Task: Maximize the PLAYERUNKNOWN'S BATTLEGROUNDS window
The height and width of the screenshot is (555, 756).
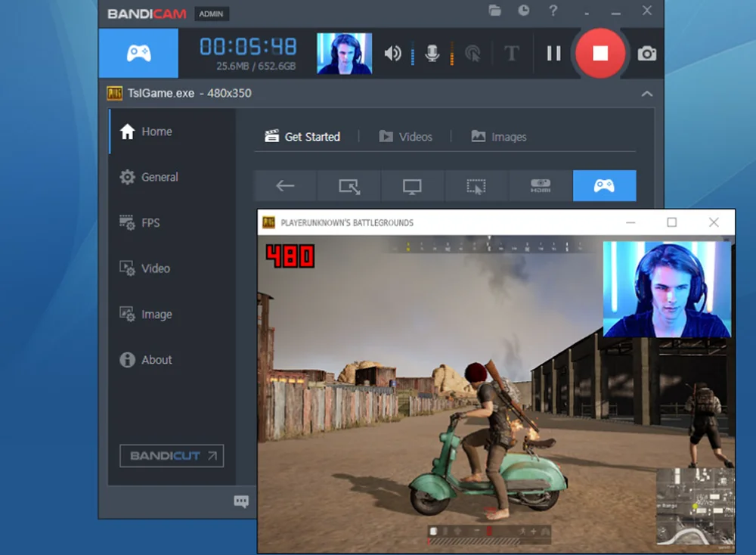Action: (671, 222)
